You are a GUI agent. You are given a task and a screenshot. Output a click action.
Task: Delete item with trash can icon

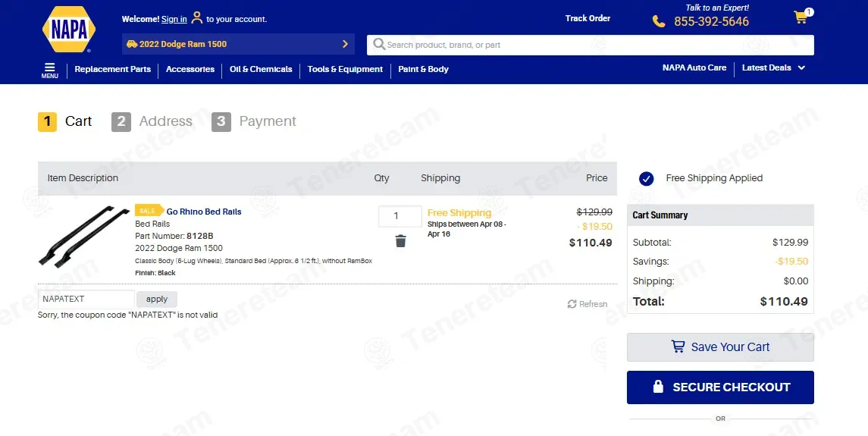[x=401, y=241]
